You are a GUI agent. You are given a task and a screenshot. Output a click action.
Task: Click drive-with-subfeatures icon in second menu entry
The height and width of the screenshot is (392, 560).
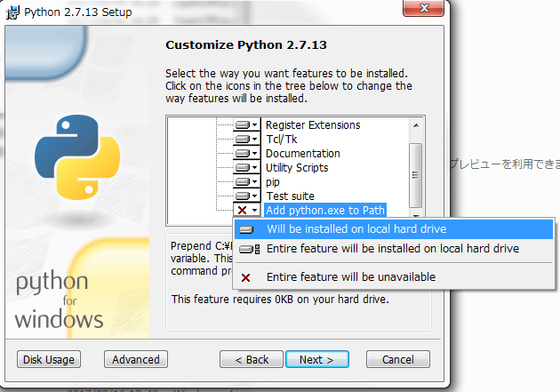tap(249, 249)
